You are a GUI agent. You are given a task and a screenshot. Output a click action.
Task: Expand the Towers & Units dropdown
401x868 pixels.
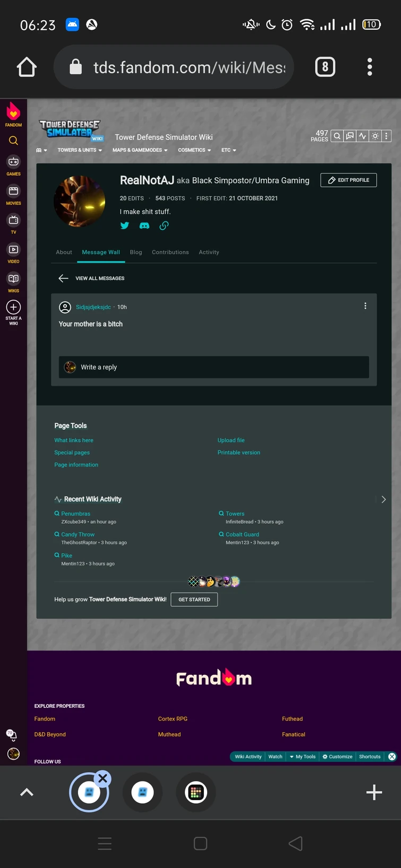[x=80, y=150]
